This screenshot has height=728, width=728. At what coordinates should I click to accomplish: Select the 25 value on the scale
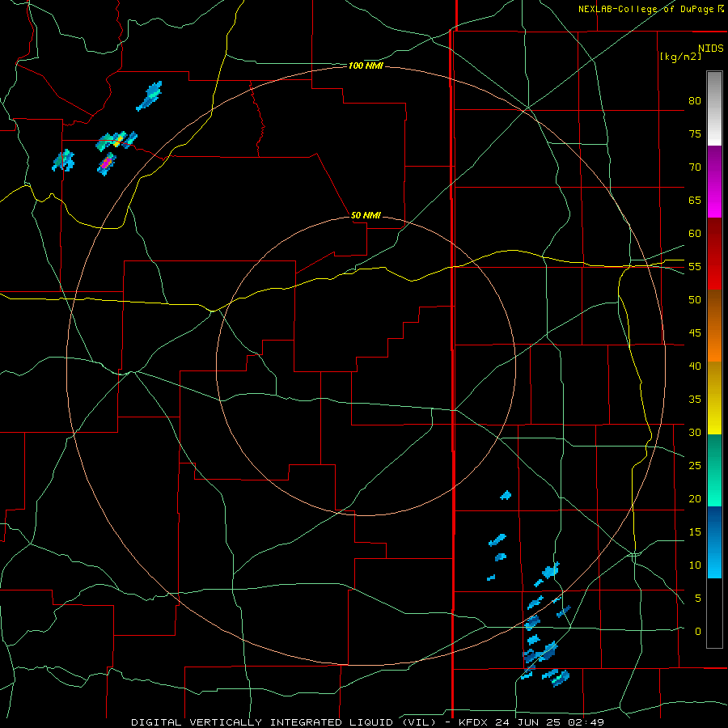pyautogui.click(x=695, y=465)
